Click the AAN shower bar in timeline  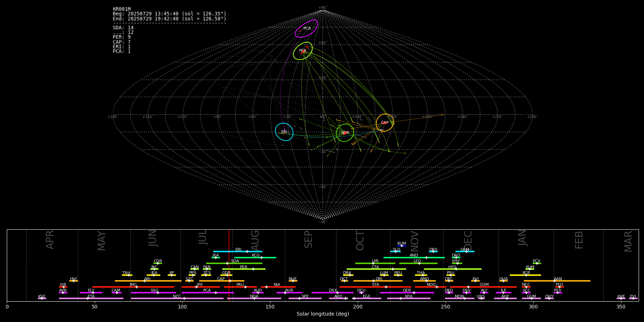tap(557, 281)
